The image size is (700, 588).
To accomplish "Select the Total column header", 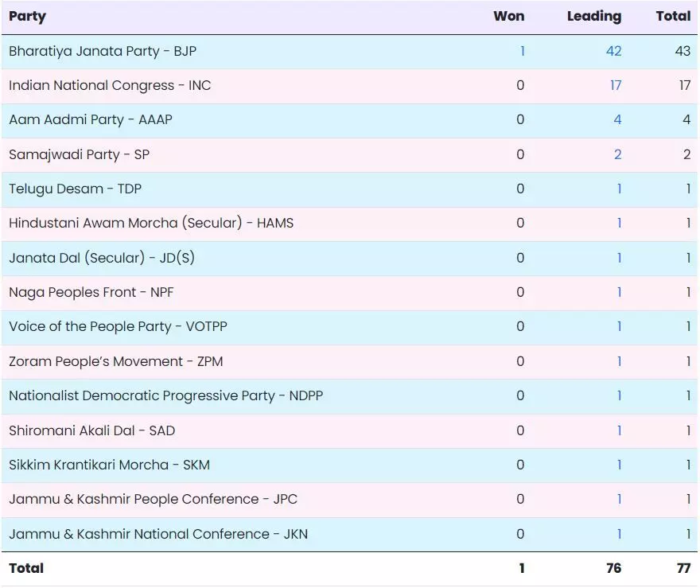I will (x=673, y=16).
